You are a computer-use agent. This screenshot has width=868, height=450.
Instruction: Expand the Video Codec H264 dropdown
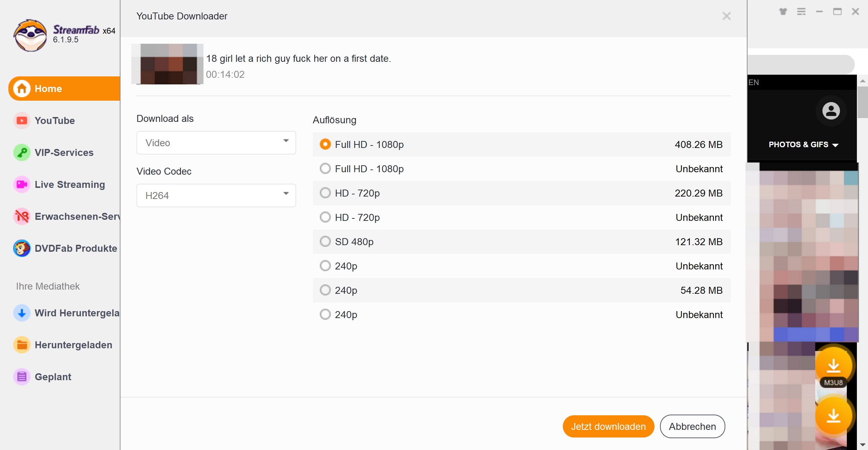216,195
